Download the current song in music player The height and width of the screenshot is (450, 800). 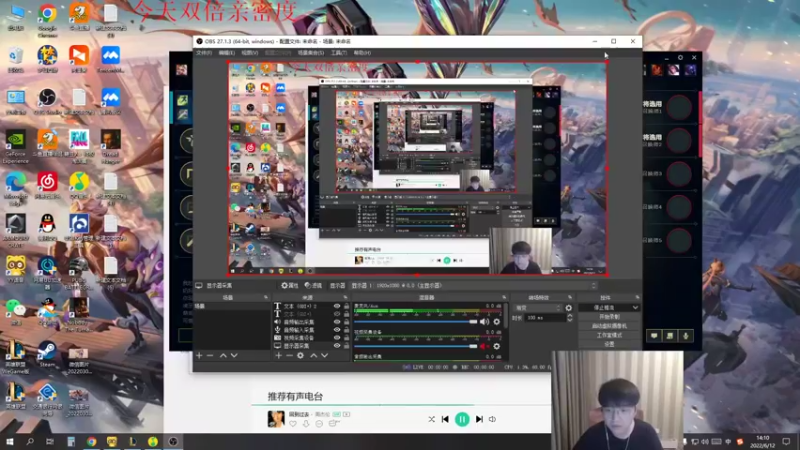[x=306, y=423]
